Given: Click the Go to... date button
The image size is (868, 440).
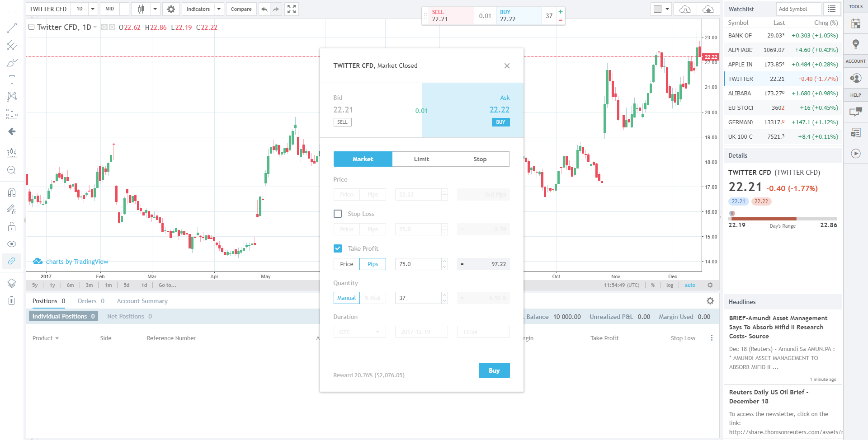Looking at the screenshot, I should click(x=167, y=285).
